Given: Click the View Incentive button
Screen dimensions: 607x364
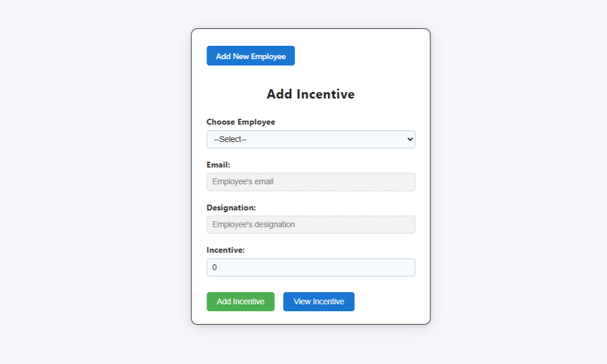Looking at the screenshot, I should [x=319, y=301].
